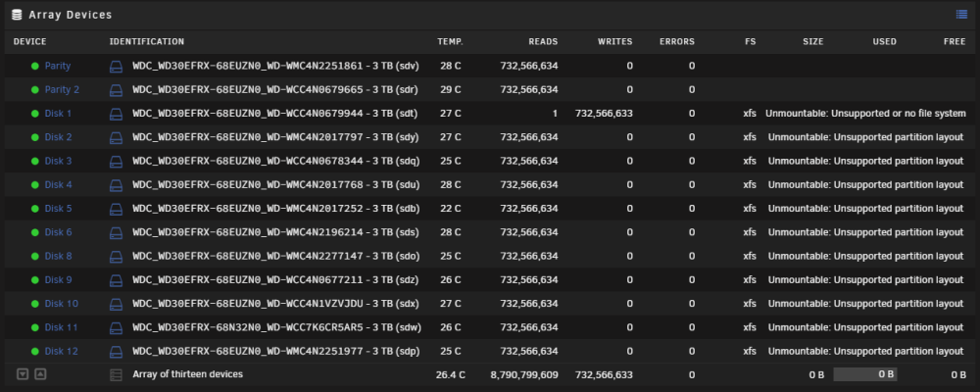Open the Parity device link
The image size is (980, 392).
(58, 66)
